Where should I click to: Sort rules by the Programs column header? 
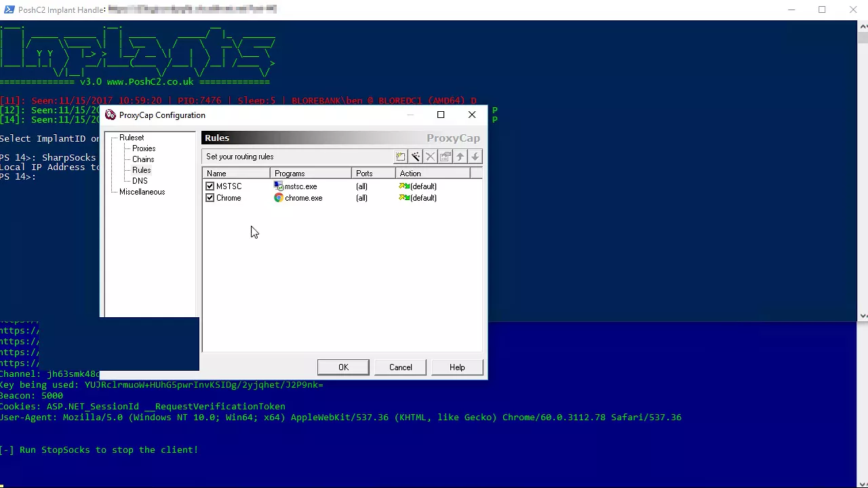point(311,174)
